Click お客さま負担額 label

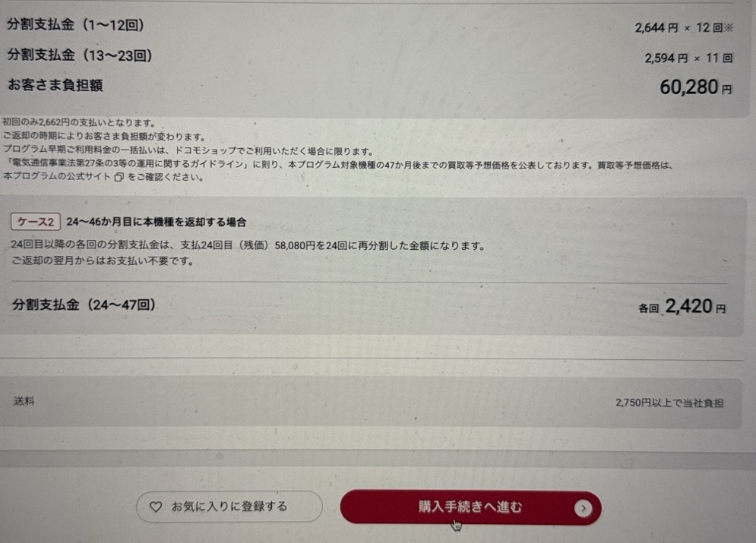[x=55, y=85]
